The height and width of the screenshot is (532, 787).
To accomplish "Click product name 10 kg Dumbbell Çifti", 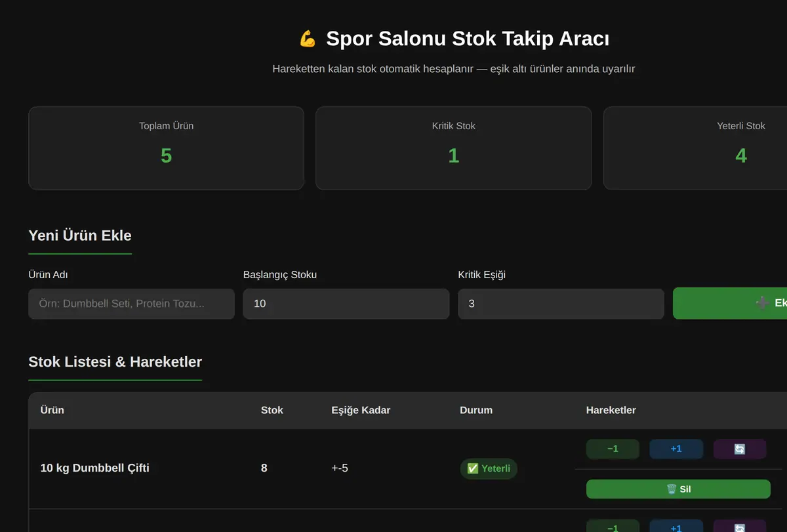I will coord(95,468).
